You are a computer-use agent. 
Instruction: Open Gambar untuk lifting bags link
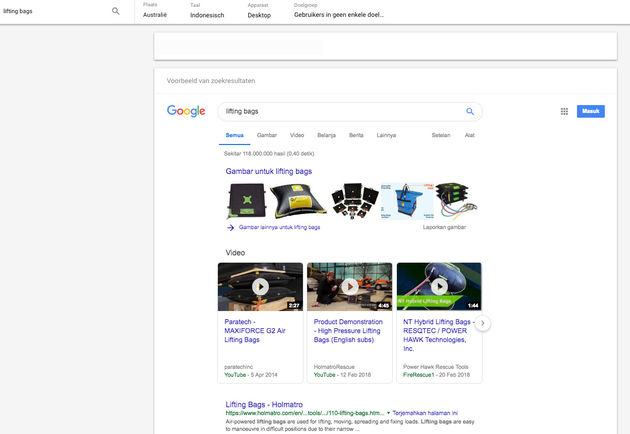click(x=268, y=171)
